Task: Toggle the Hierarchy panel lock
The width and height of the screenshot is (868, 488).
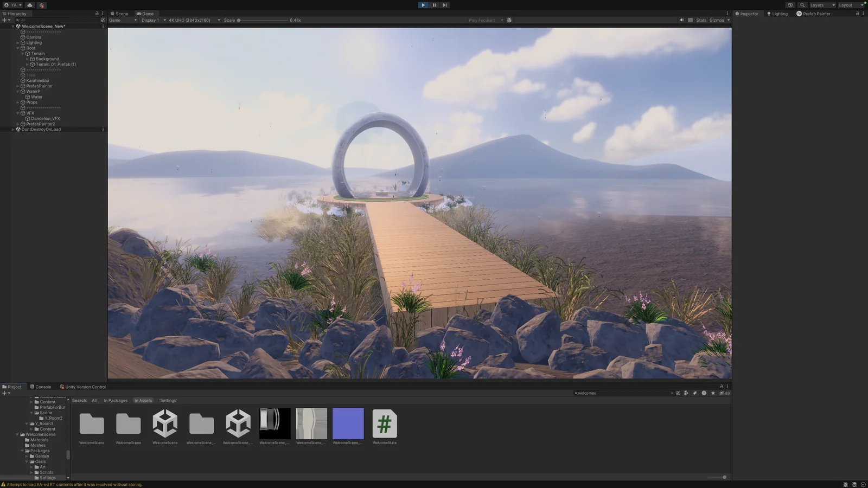Action: pyautogui.click(x=97, y=14)
